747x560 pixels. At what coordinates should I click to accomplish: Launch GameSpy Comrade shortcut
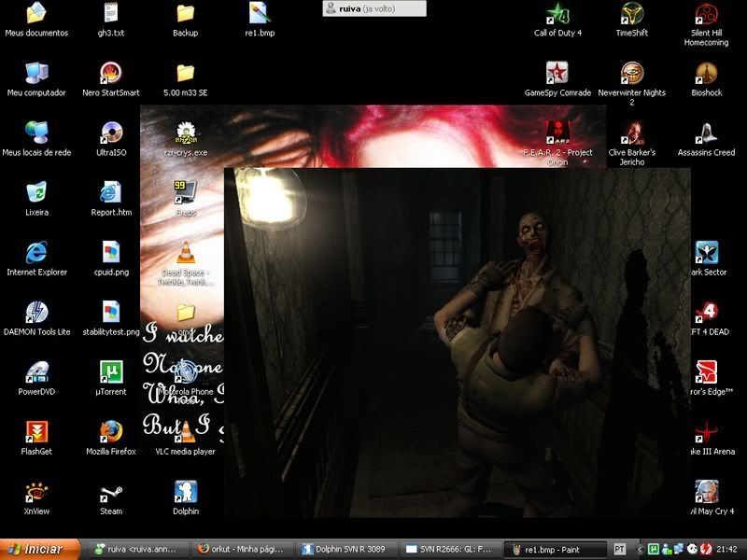point(557,73)
